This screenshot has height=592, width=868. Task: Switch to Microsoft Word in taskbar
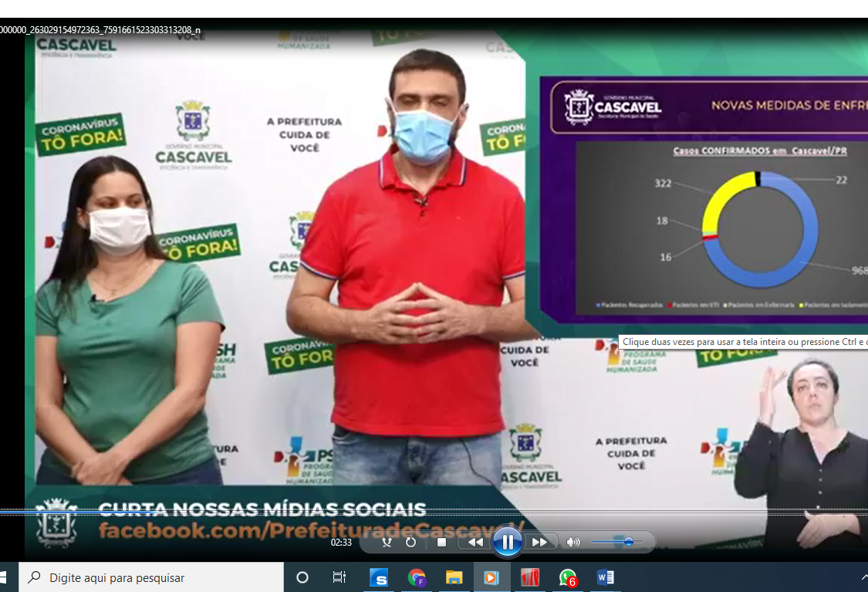605,577
